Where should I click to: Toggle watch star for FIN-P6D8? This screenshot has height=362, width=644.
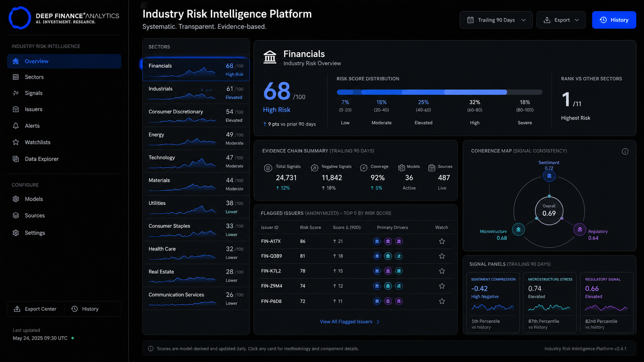point(442,301)
